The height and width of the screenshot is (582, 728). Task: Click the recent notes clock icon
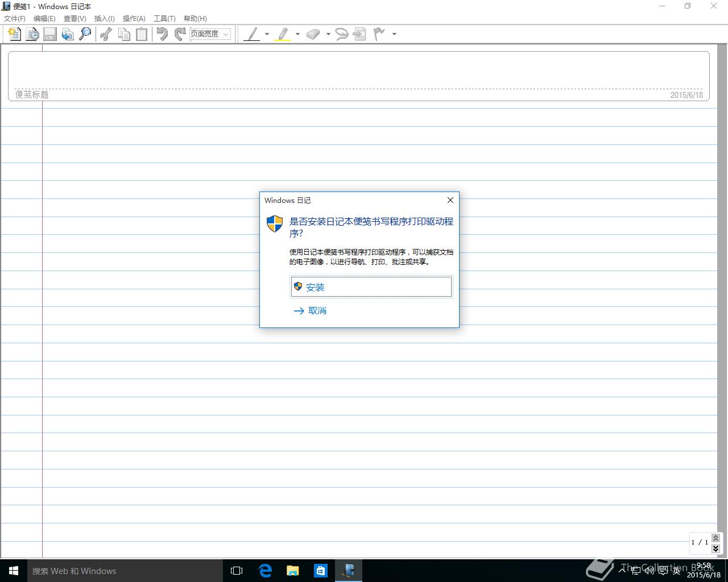[32, 34]
